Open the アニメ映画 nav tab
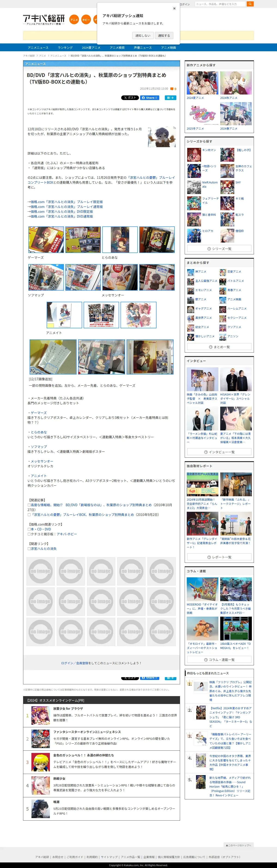The width and height of the screenshot is (277, 868). (168, 48)
